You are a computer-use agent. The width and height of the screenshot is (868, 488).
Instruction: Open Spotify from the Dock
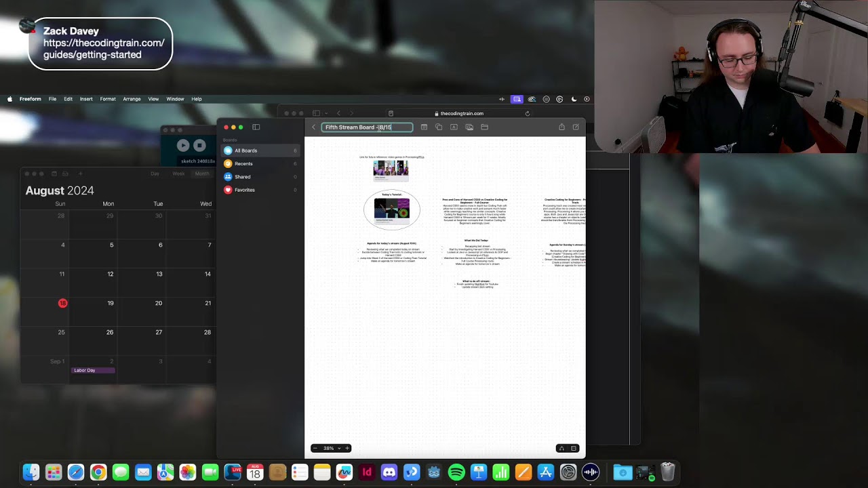click(456, 472)
